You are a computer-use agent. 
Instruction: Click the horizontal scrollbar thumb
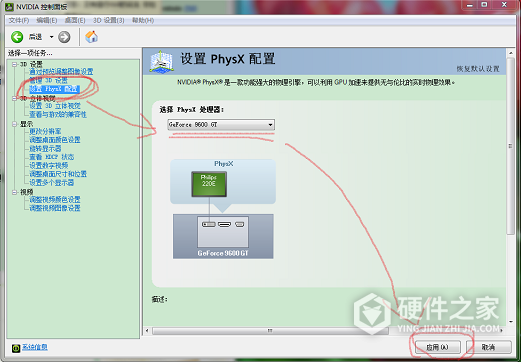(270, 331)
